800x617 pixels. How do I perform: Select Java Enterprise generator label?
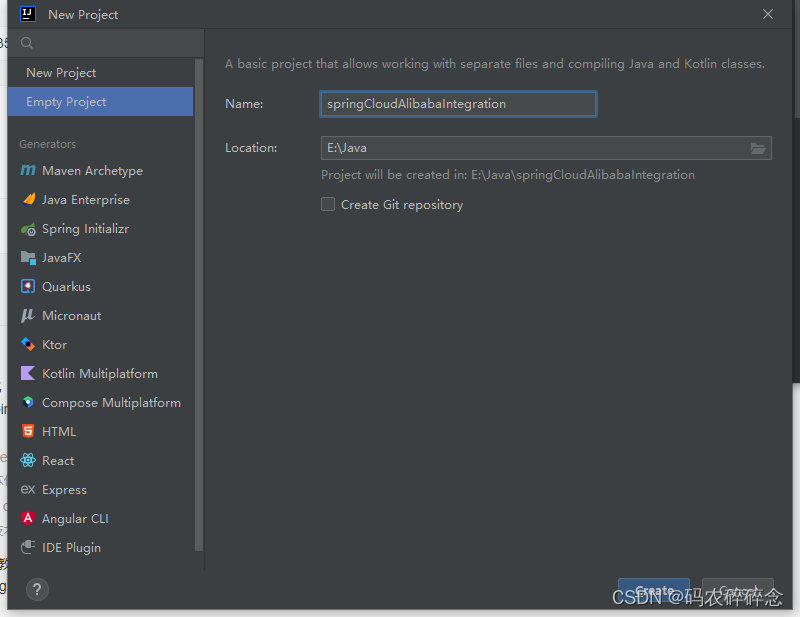(86, 200)
